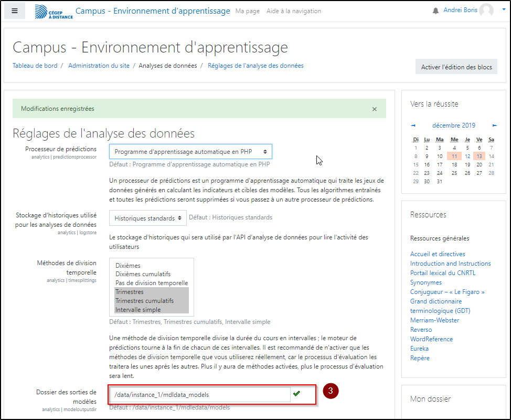Go to next month in calendar
Screen dimensions: 511x420
tap(495, 125)
